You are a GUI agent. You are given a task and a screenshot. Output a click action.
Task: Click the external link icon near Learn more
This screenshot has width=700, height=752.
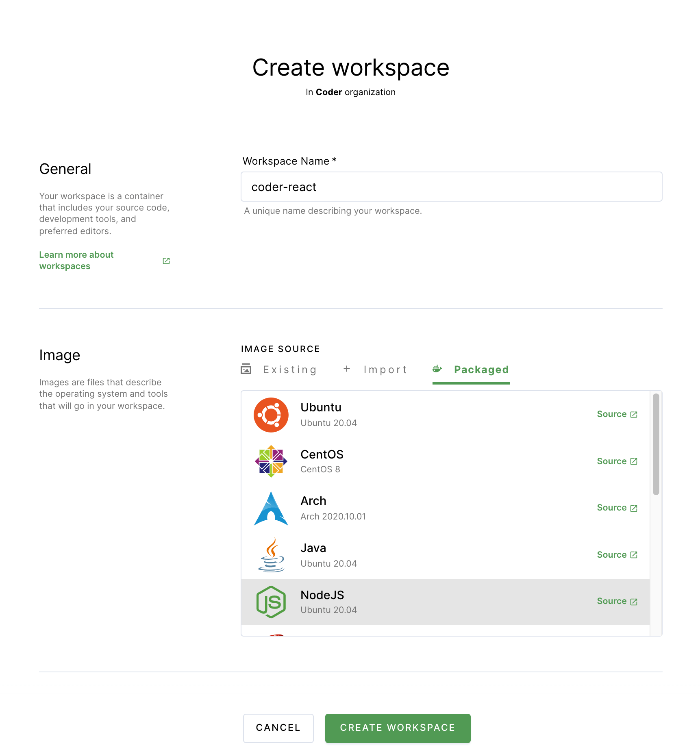tap(166, 261)
